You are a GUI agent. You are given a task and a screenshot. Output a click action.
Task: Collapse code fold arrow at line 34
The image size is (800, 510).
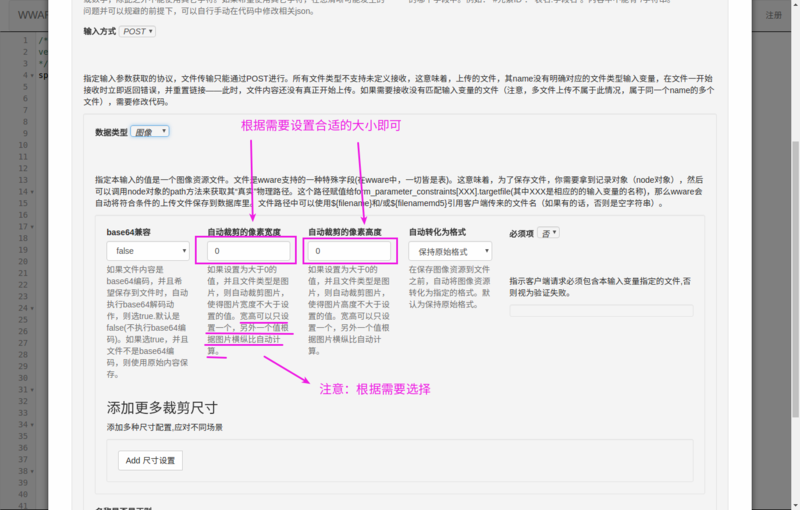[x=32, y=424]
